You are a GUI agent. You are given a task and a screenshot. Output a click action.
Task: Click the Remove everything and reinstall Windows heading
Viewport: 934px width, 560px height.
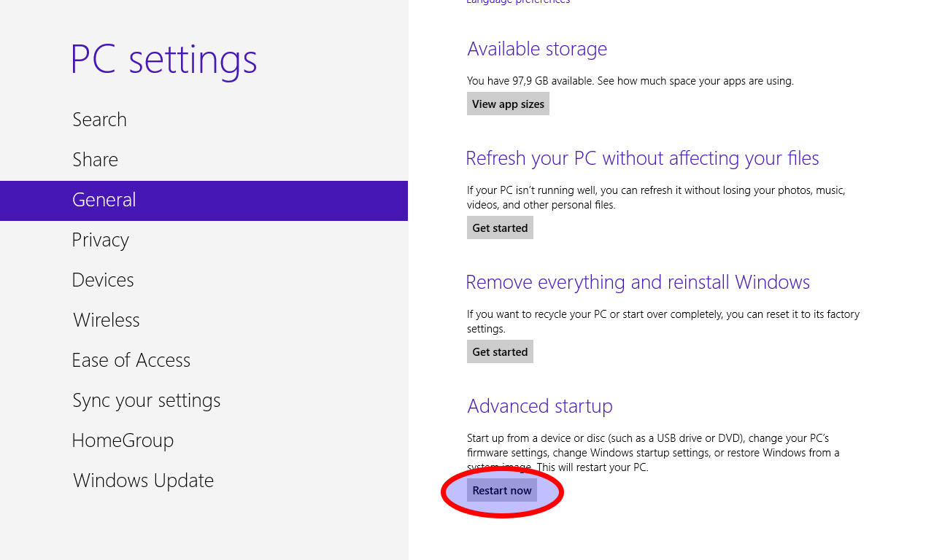coord(638,282)
